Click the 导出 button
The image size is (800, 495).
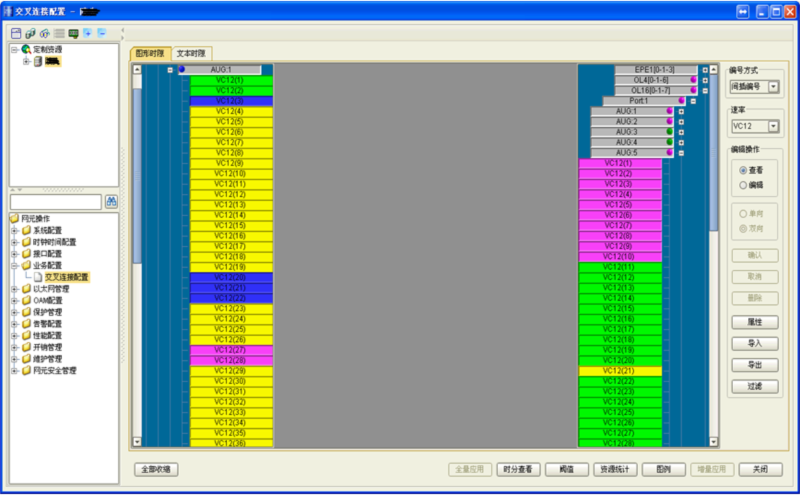click(754, 365)
